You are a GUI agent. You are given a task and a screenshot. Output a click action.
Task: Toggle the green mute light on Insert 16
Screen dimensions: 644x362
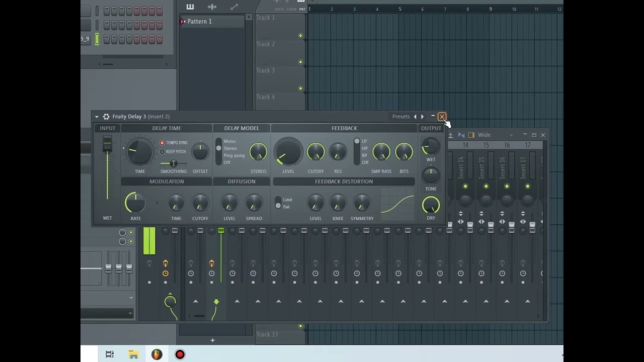click(507, 187)
